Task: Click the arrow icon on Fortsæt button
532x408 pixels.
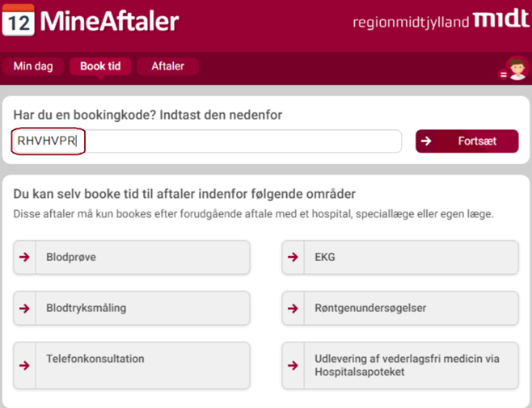Action: pos(427,141)
